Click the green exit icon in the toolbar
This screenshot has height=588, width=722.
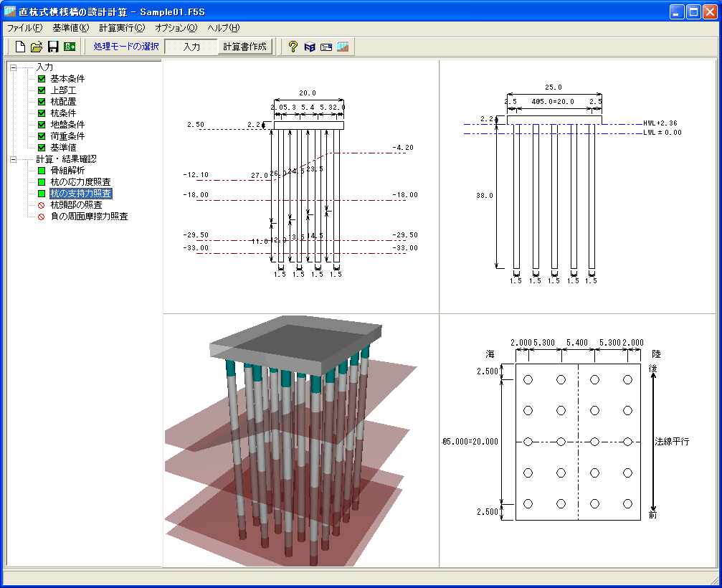click(70, 47)
